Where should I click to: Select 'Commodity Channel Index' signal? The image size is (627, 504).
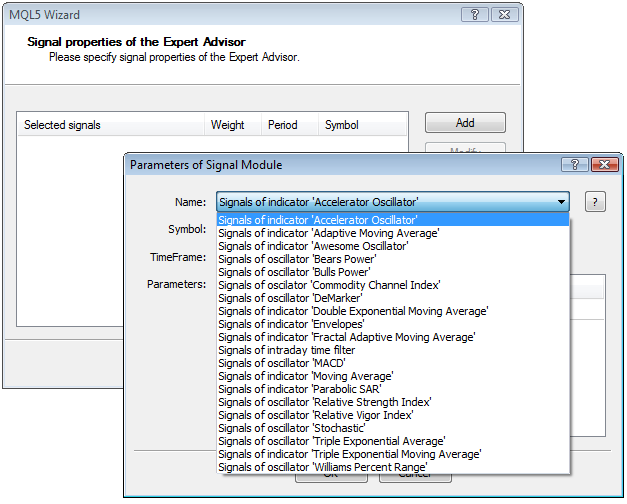point(393,285)
